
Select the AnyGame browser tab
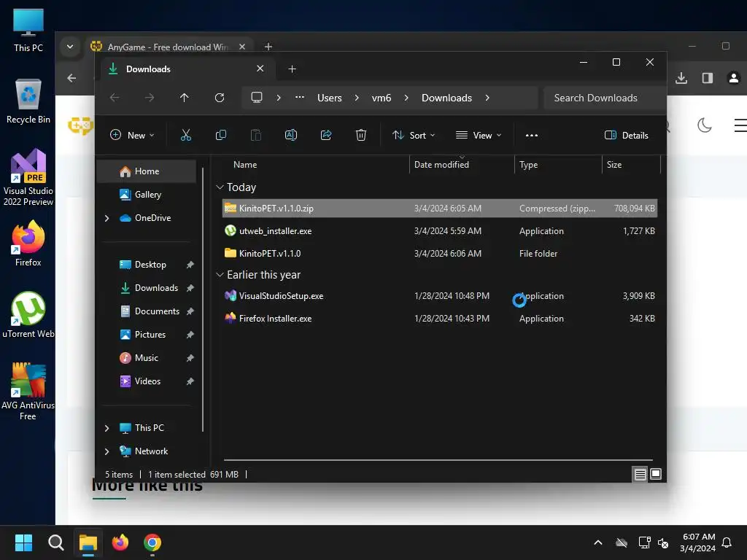pos(168,47)
